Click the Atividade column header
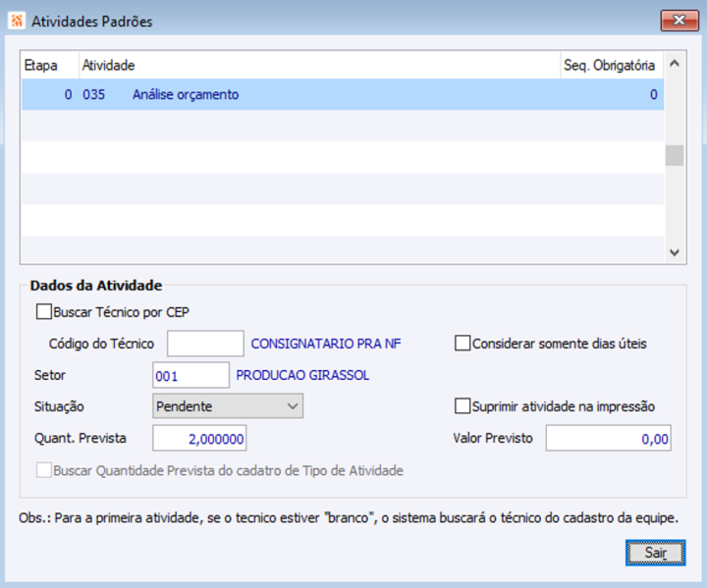Screen dimensions: 707x588 click(x=320, y=66)
